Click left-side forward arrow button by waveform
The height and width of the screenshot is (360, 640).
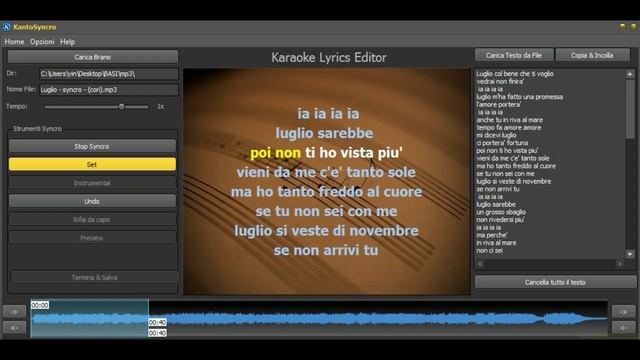14,312
